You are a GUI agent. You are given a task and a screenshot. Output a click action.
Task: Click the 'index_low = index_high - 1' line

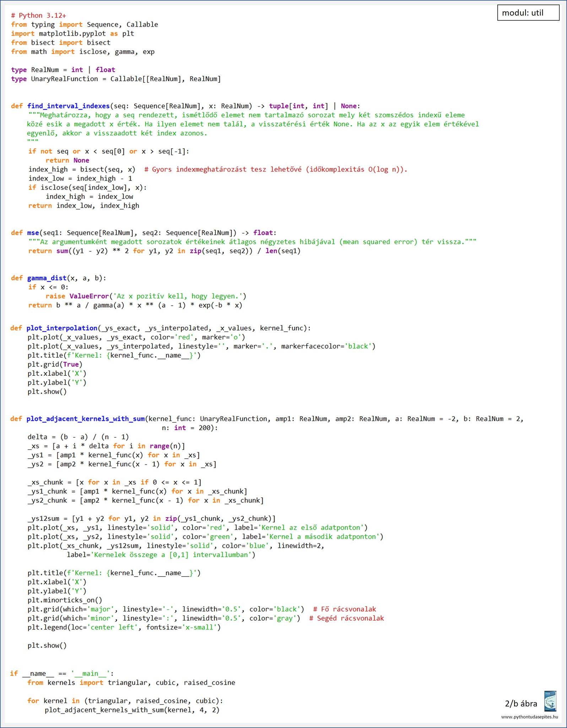tap(80, 178)
